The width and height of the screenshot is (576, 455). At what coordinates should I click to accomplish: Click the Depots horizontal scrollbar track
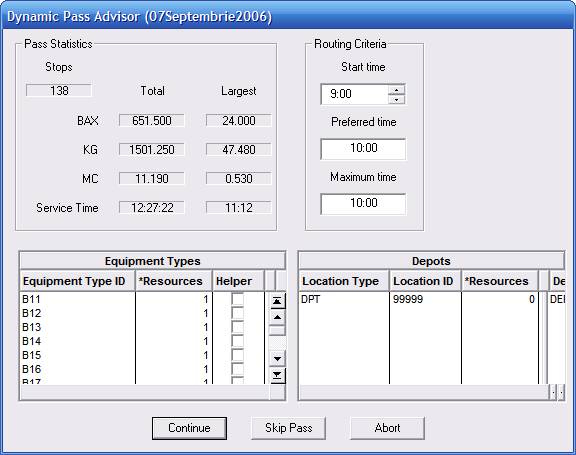point(424,392)
